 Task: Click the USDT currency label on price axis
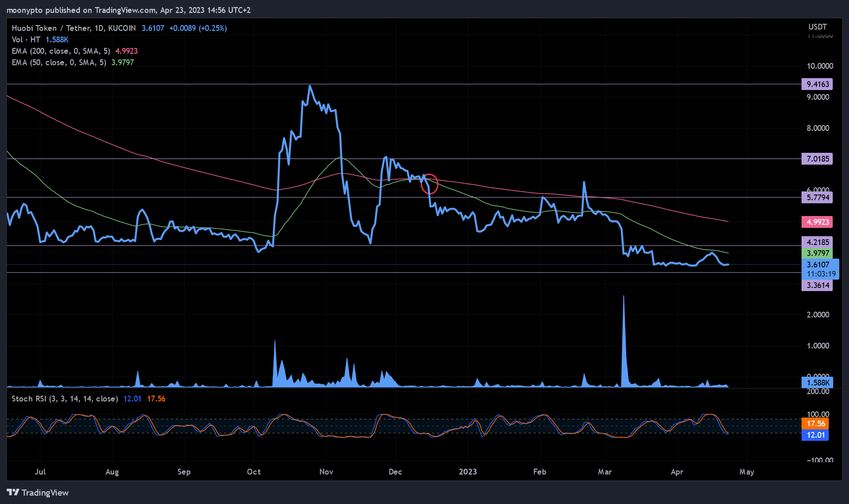pyautogui.click(x=817, y=27)
